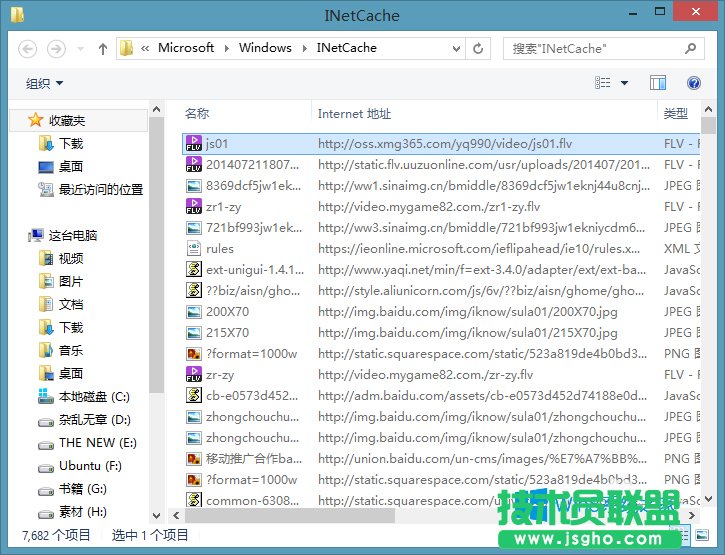The width and height of the screenshot is (725, 555).
Task: Sort by the 名称 column header
Action: [197, 114]
